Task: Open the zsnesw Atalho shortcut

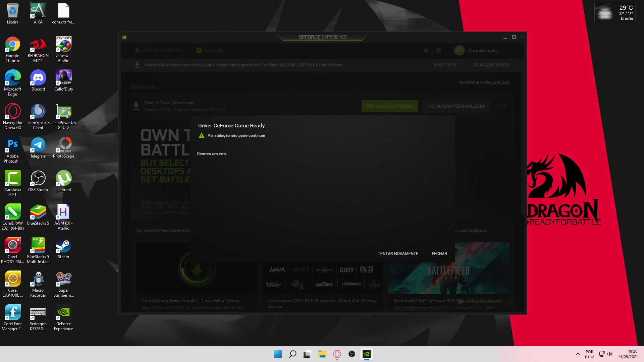Action: (x=63, y=50)
